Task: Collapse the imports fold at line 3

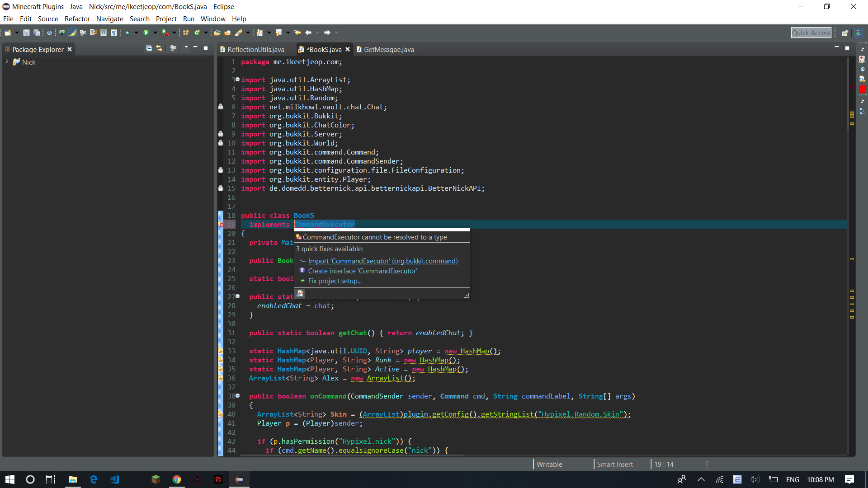Action: (x=237, y=80)
